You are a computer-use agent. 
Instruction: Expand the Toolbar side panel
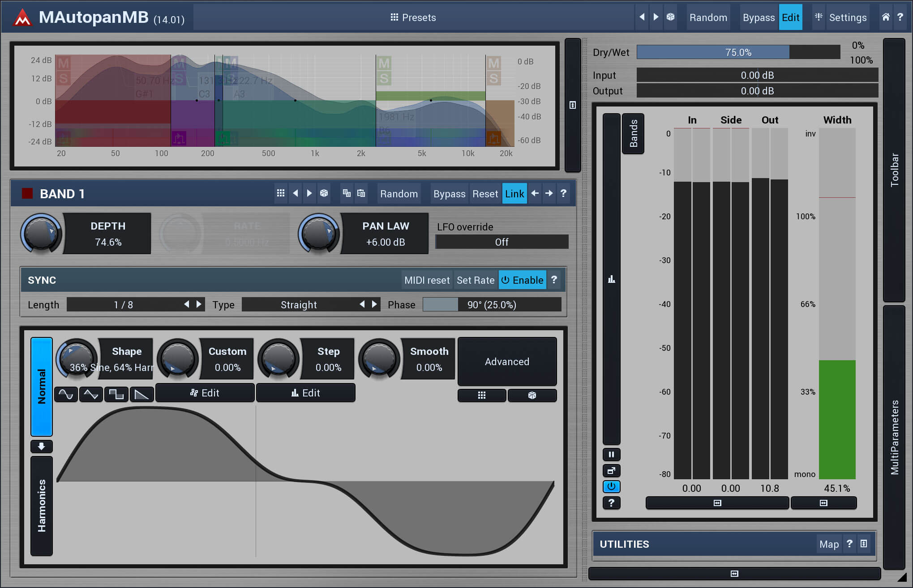[x=894, y=170]
